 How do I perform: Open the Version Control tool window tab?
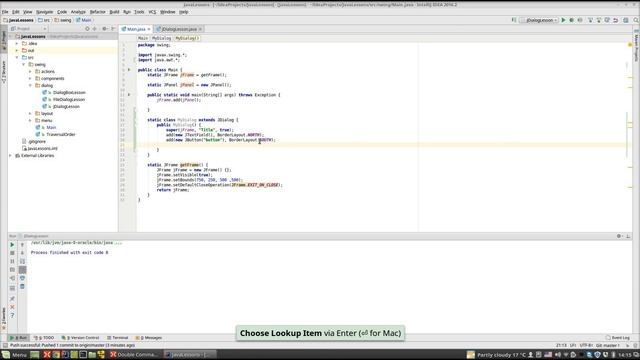[80, 338]
